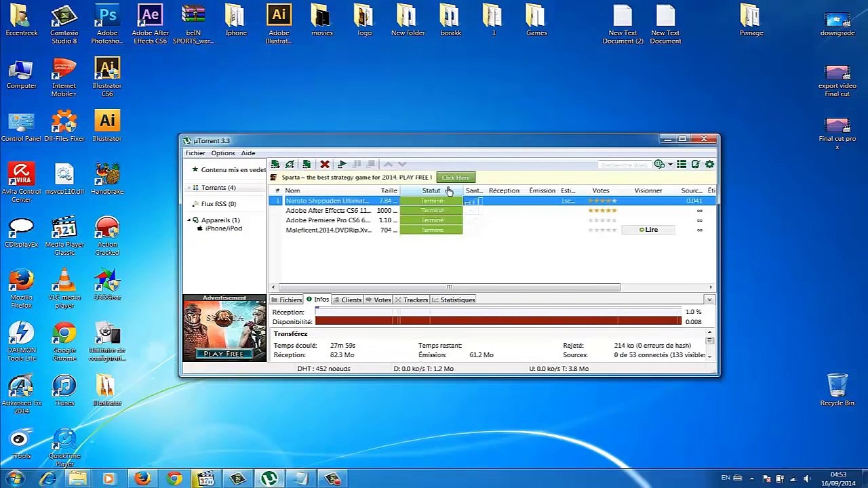Select the Adobe After Effects CS6 torrent row
The height and width of the screenshot is (488, 868).
pyautogui.click(x=493, y=211)
